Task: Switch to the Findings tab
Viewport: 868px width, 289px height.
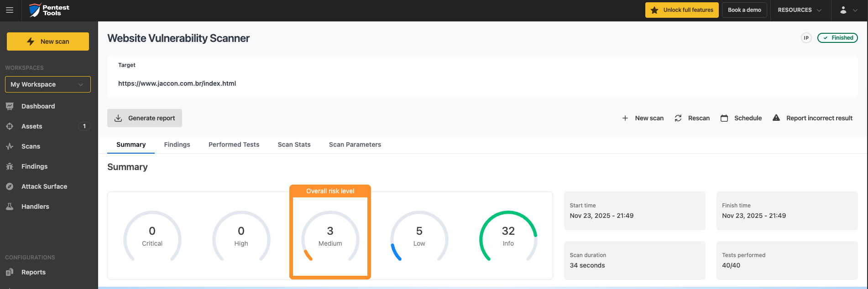Action: coord(177,144)
